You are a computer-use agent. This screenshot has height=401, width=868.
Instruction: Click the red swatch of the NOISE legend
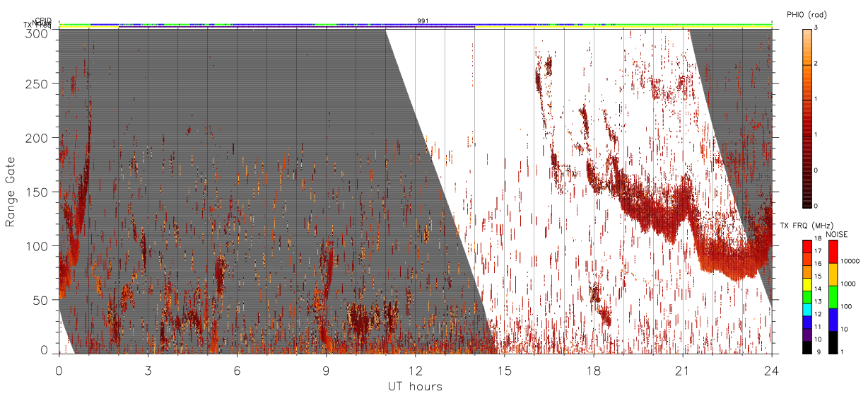click(x=833, y=251)
